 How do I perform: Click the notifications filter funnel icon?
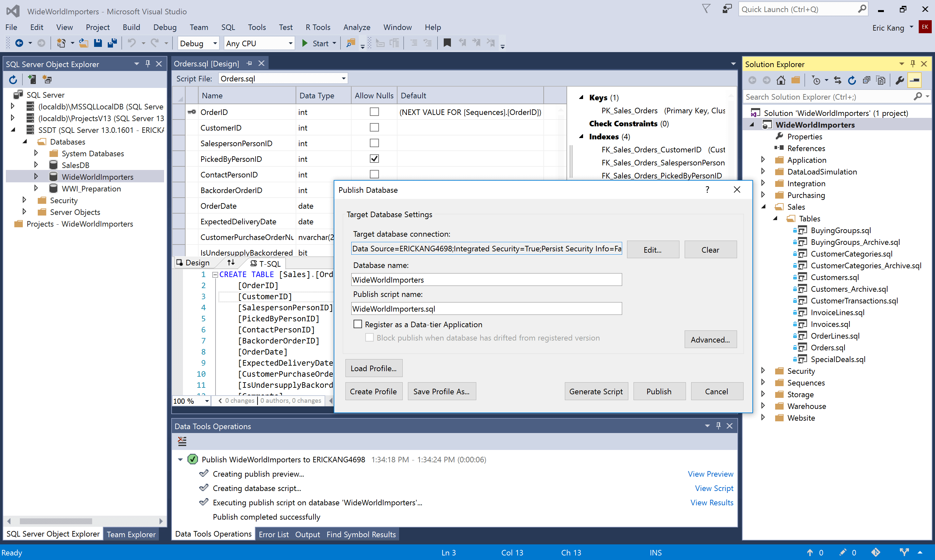click(x=706, y=9)
